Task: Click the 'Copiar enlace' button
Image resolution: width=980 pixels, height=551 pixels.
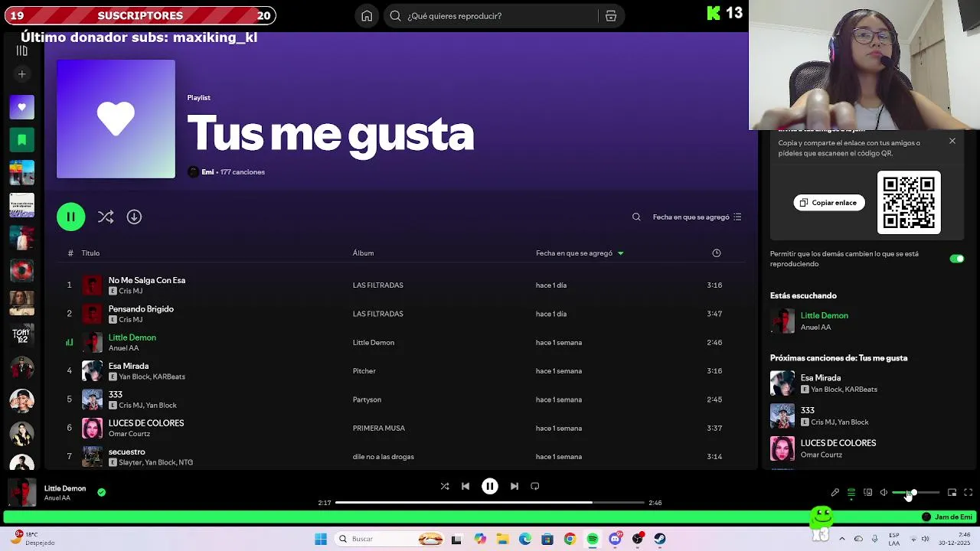Action: click(x=829, y=203)
